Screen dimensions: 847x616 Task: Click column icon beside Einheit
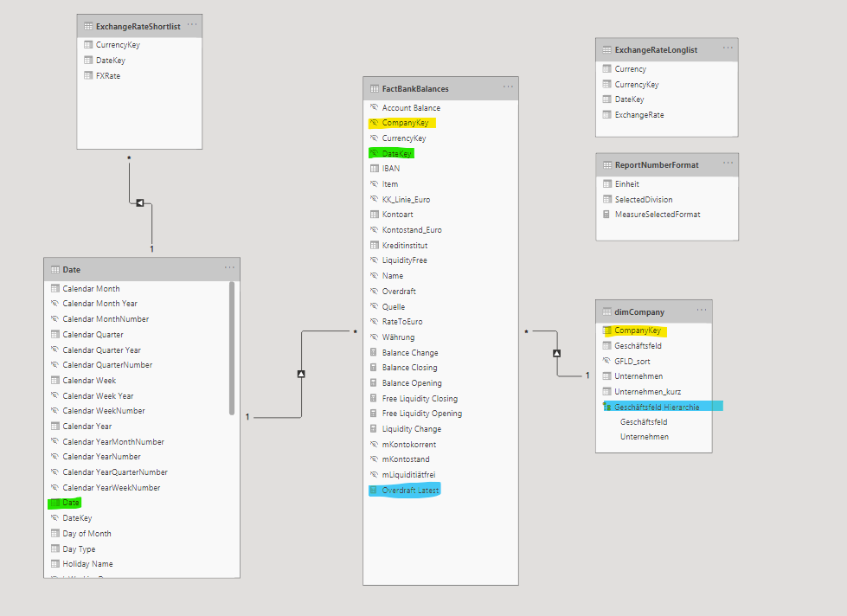[x=606, y=183]
